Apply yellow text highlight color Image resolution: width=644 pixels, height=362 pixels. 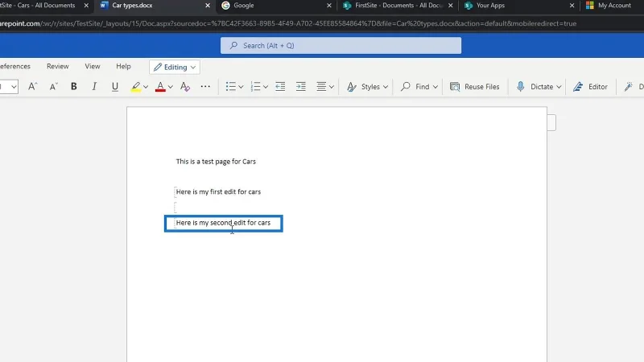135,87
